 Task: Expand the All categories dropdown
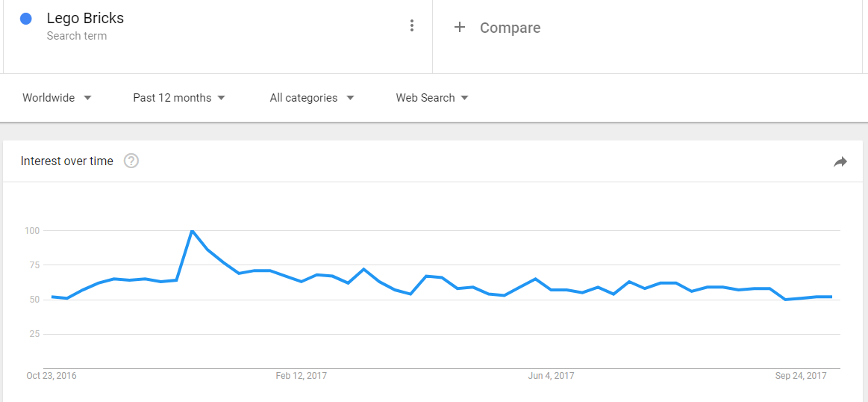pyautogui.click(x=312, y=98)
